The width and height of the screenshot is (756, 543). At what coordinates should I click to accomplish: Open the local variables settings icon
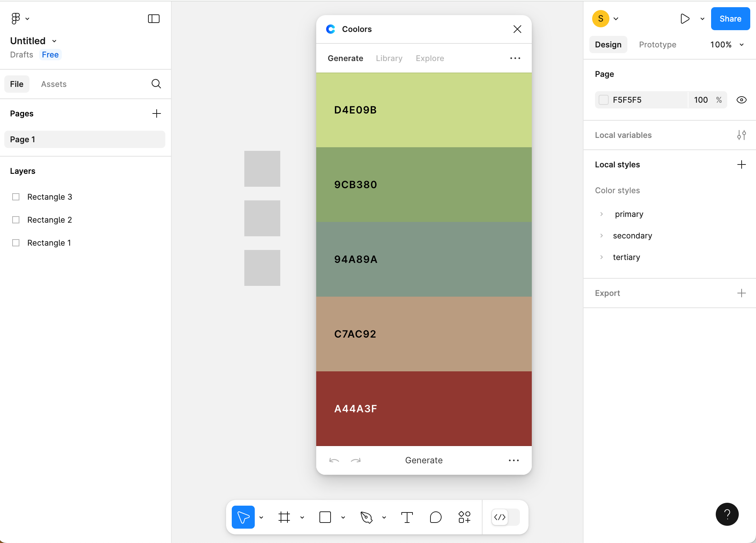pyautogui.click(x=741, y=135)
